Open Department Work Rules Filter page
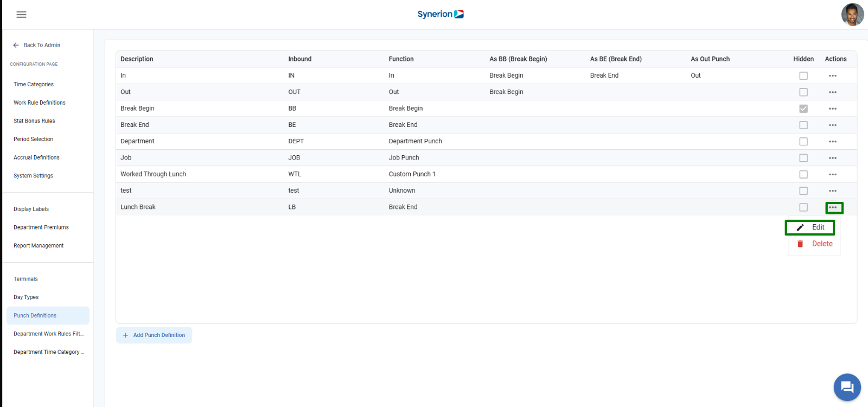 (48, 334)
